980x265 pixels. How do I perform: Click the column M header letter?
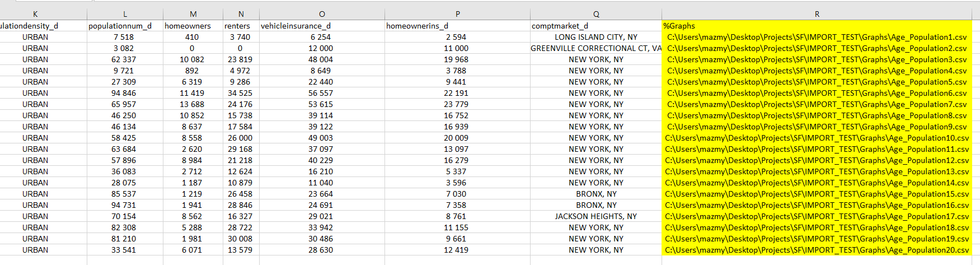click(x=193, y=14)
